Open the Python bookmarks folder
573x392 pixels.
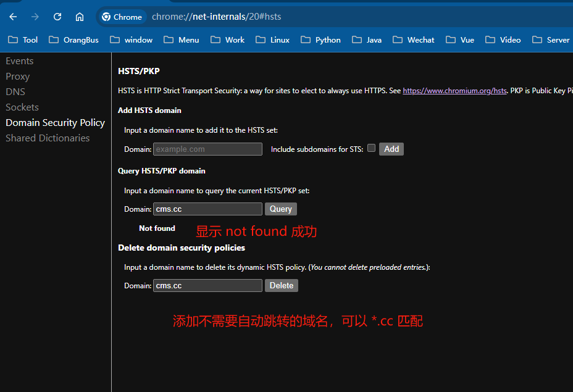point(320,40)
